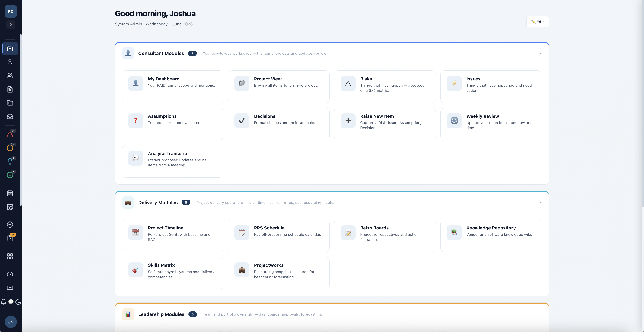The image size is (644, 332).
Task: Open the folder chart icon in sidebar
Action: click(10, 103)
